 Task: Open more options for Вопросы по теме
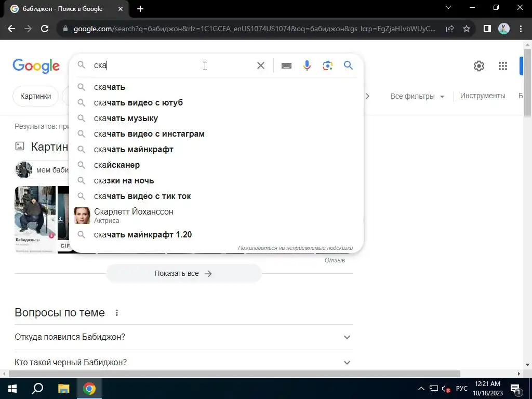pos(117,312)
